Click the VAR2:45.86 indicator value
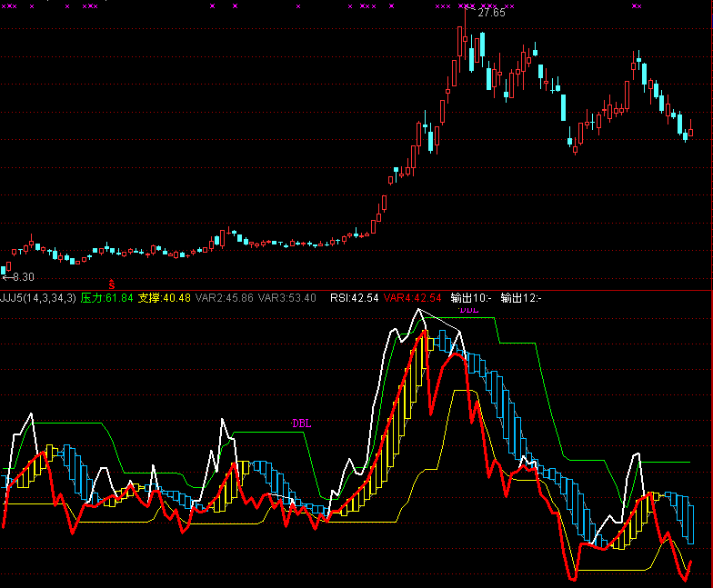 (225, 298)
